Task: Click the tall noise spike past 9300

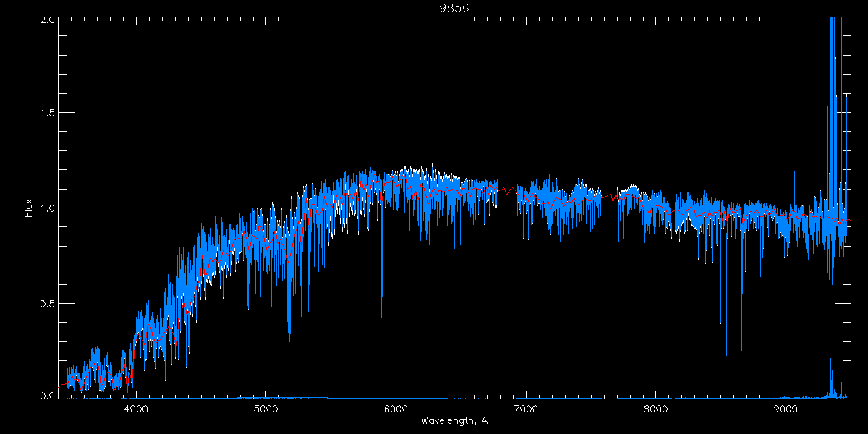Action: coord(830,72)
